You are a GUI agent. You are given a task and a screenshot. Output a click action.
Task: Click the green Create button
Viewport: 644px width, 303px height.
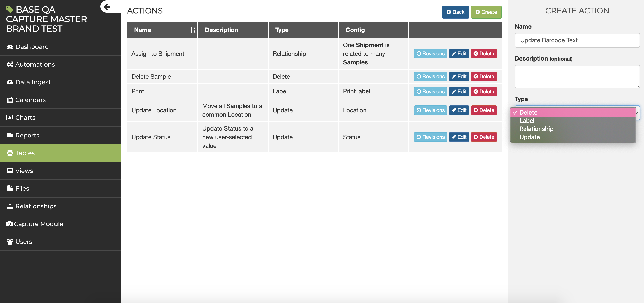pos(486,12)
